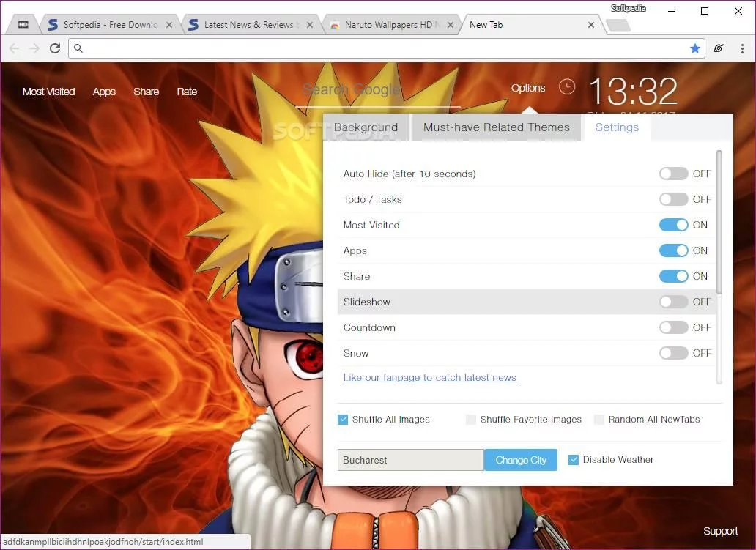756x550 pixels.
Task: Click the Rate link
Action: [x=187, y=92]
